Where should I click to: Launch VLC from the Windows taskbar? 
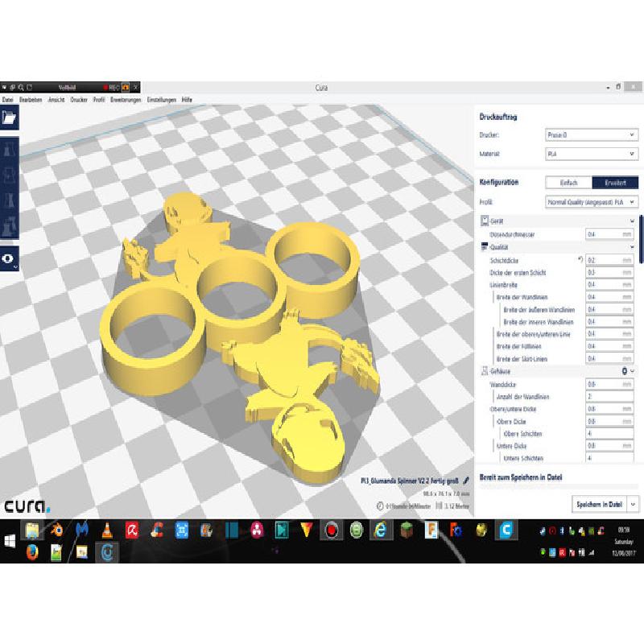click(x=106, y=529)
